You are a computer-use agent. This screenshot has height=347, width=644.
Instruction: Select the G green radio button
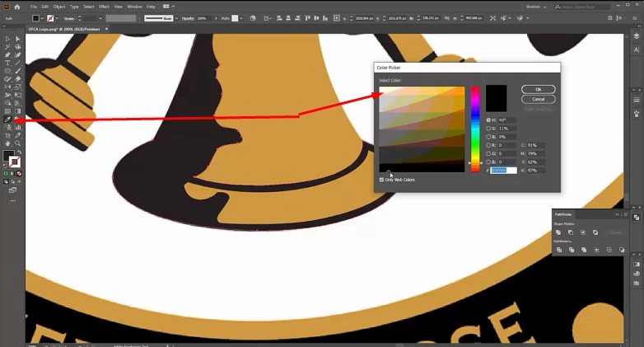(x=488, y=153)
